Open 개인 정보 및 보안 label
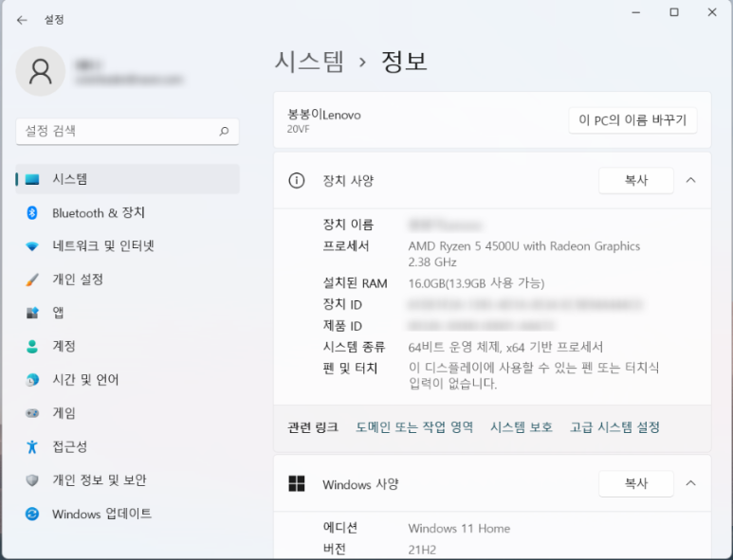Viewport: 733px width, 560px height. (100, 480)
